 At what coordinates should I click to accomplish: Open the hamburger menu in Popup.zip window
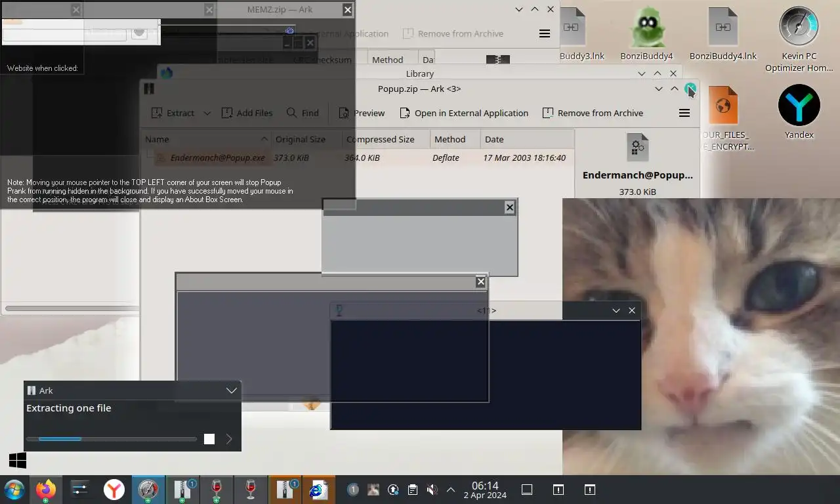coord(684,113)
